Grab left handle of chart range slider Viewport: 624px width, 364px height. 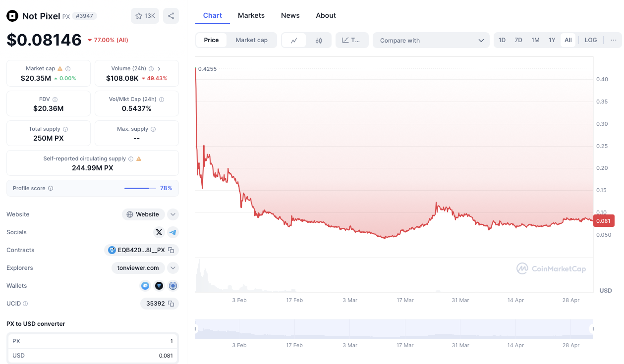pos(195,329)
